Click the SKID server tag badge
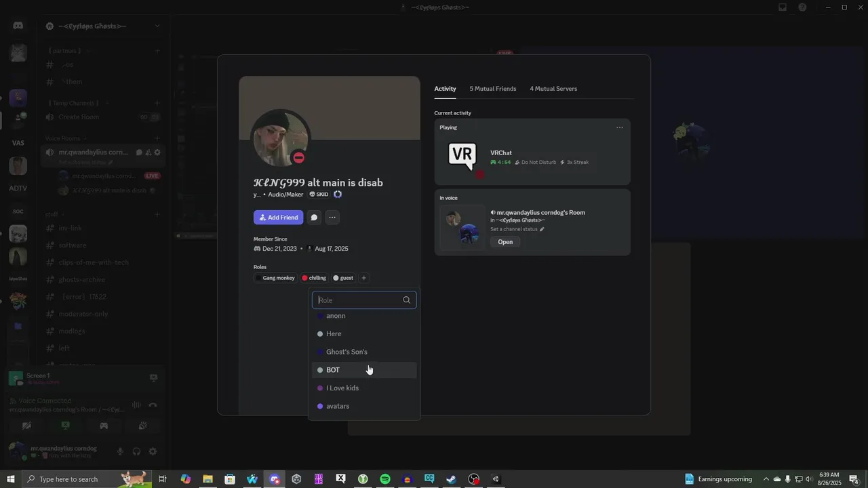Image resolution: width=868 pixels, height=488 pixels. [x=319, y=195]
